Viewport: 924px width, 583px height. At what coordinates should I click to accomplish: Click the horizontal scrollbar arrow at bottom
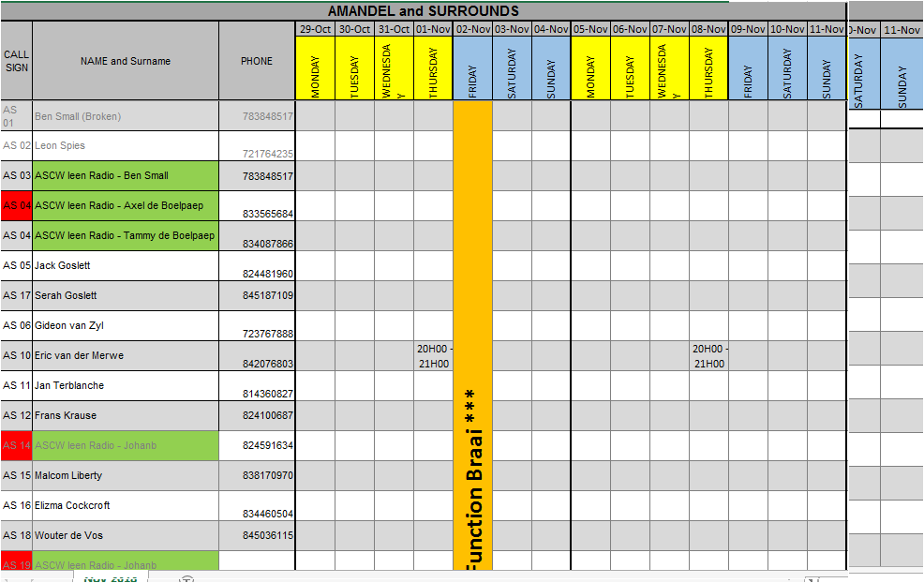click(x=811, y=579)
